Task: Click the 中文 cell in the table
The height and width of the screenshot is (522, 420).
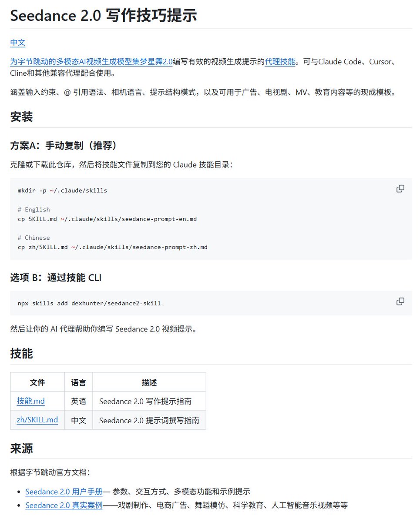Action: 78,420
